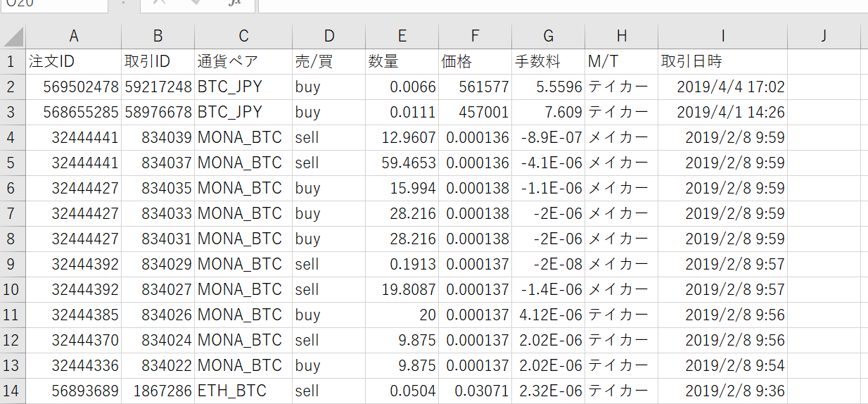Click inside the formula bar input area
Image resolution: width=868 pixels, height=404 pixels.
563,6
